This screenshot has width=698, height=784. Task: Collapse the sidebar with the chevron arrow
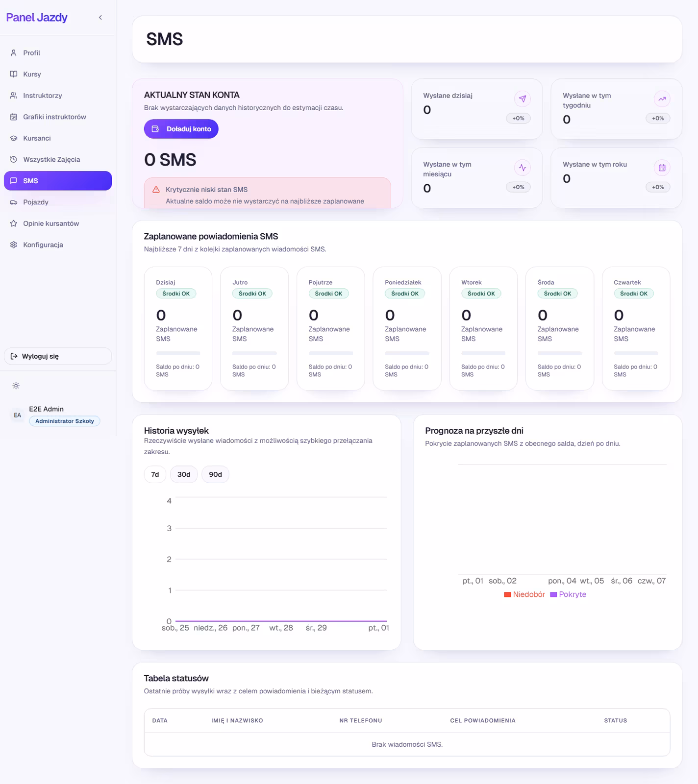pyautogui.click(x=100, y=18)
